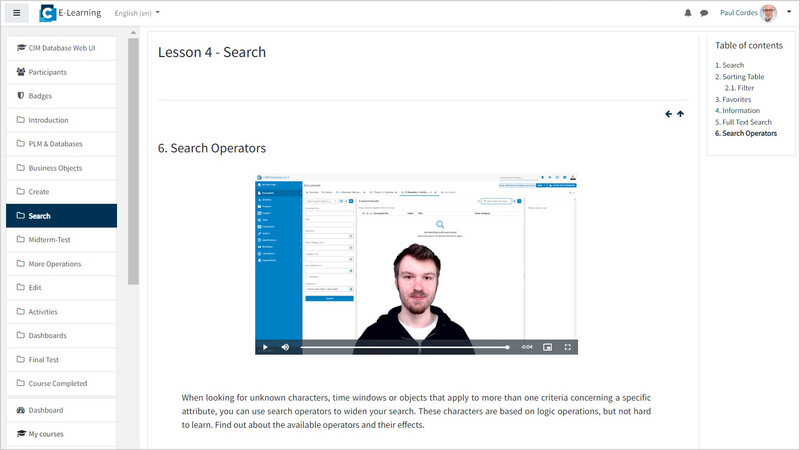
Task: Open the English (en) language dropdown
Action: [137, 13]
